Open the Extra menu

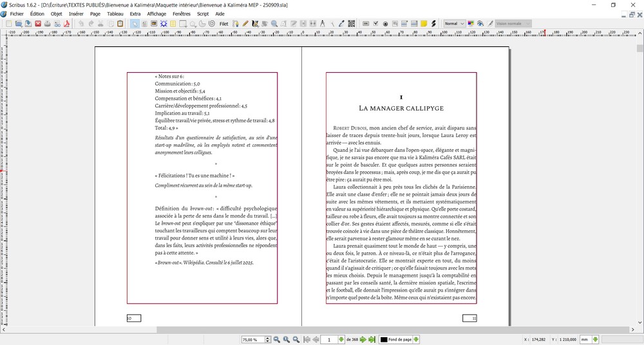click(x=135, y=14)
